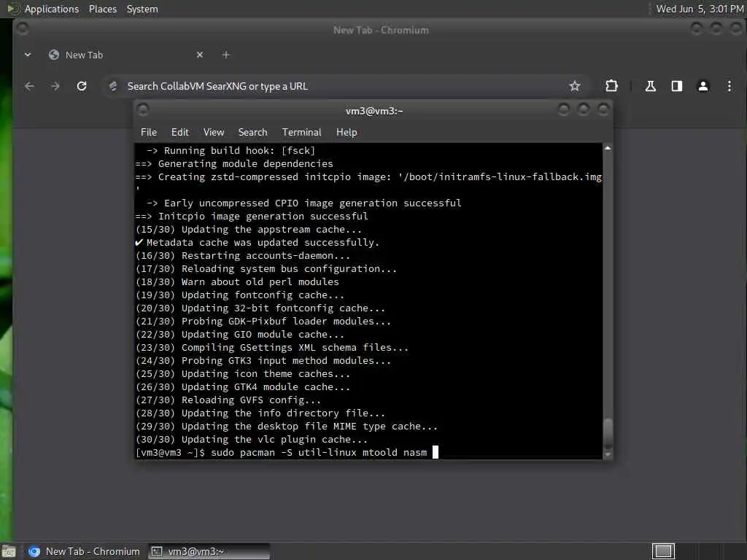Click the sudo pacman command prompt line
Viewport: 747px width, 560px height.
287,452
